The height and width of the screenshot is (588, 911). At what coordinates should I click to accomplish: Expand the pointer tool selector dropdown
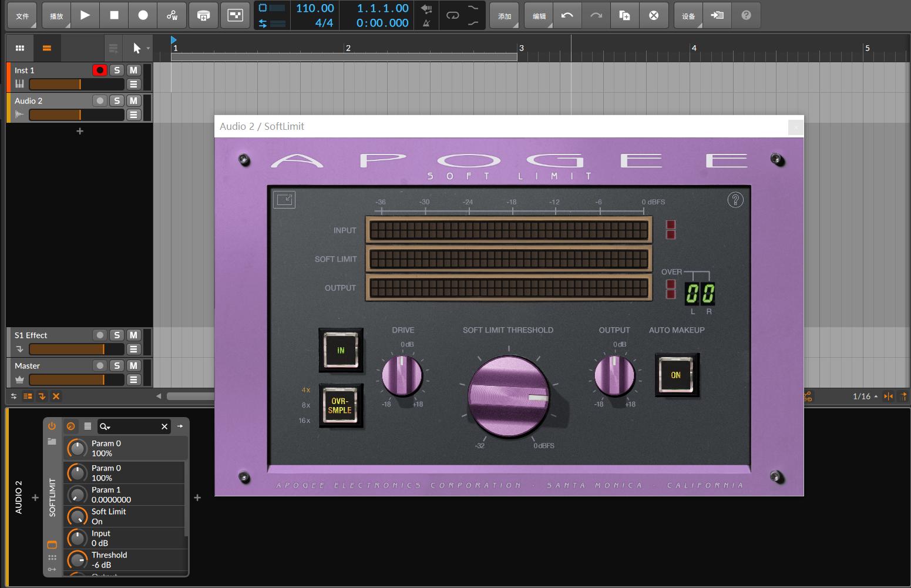point(148,48)
